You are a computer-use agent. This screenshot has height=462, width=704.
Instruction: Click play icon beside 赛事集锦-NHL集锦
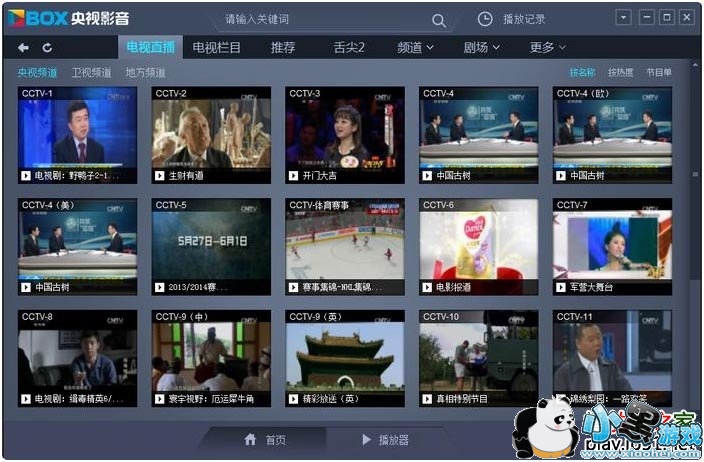(x=293, y=287)
